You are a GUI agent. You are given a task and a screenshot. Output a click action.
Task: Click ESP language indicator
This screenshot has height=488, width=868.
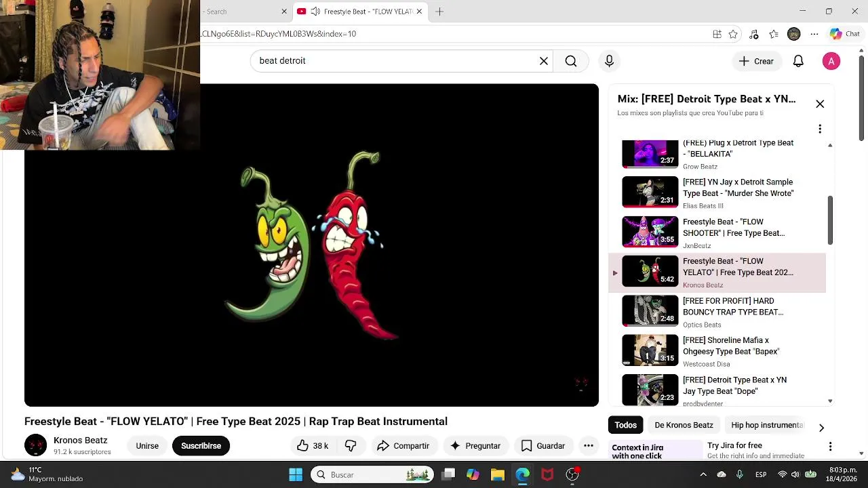(761, 474)
